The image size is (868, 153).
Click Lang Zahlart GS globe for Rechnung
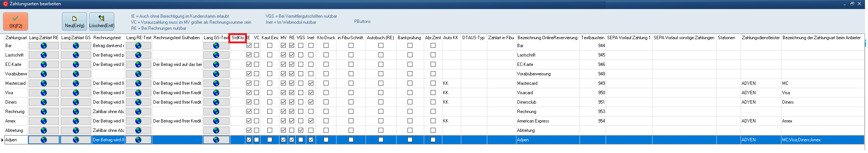coord(76,112)
